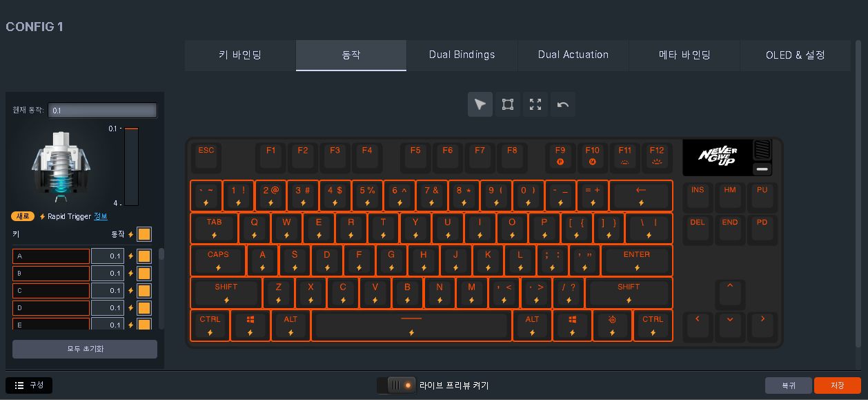Switch to the Dual Bindings tab
The image size is (868, 400).
462,55
